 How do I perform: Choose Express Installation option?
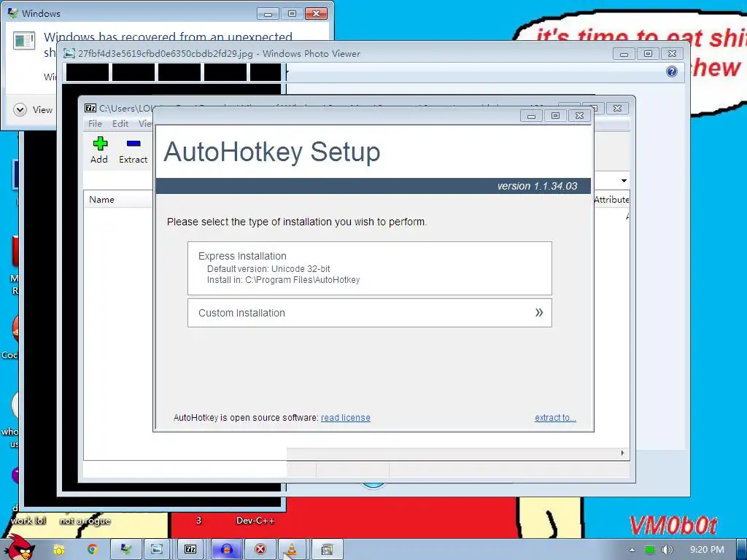click(370, 268)
